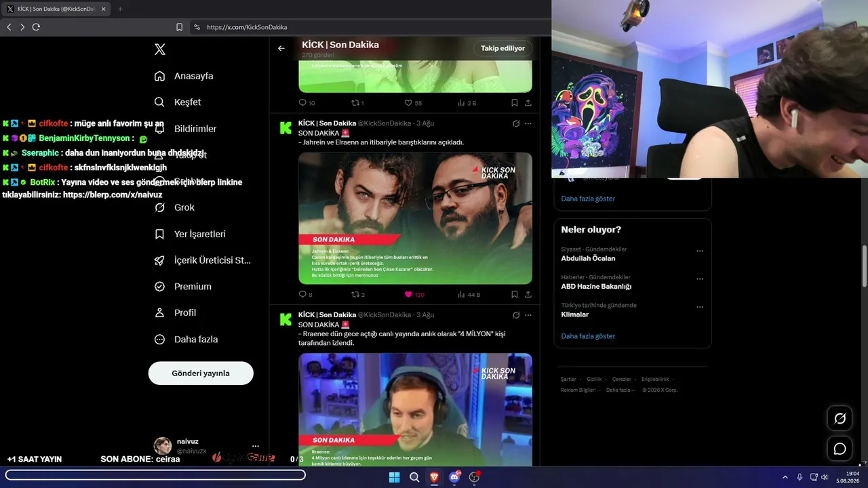The height and width of the screenshot is (488, 868).
Task: Open Yer İşaretleri bookmarks page
Action: click(190, 234)
